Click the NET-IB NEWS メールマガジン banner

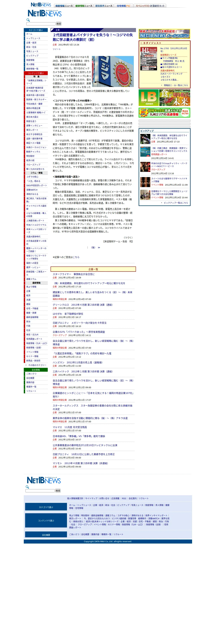click(x=164, y=34)
